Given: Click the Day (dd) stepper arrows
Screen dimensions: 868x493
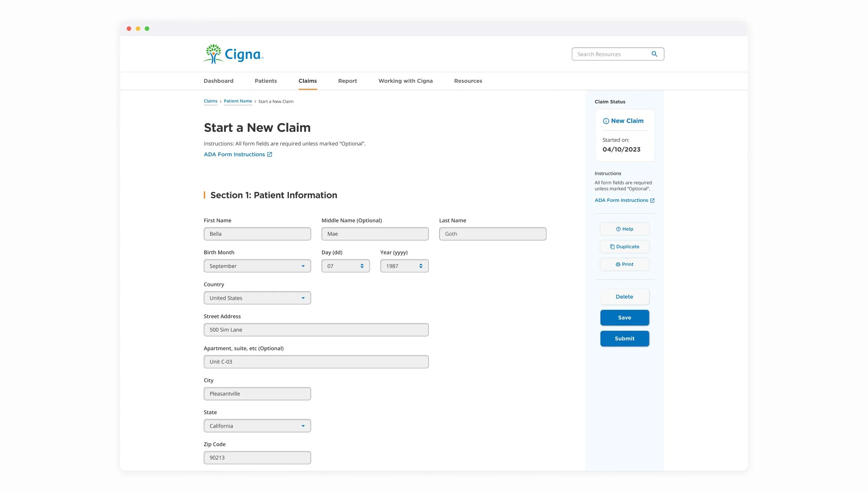Looking at the screenshot, I should (x=362, y=266).
